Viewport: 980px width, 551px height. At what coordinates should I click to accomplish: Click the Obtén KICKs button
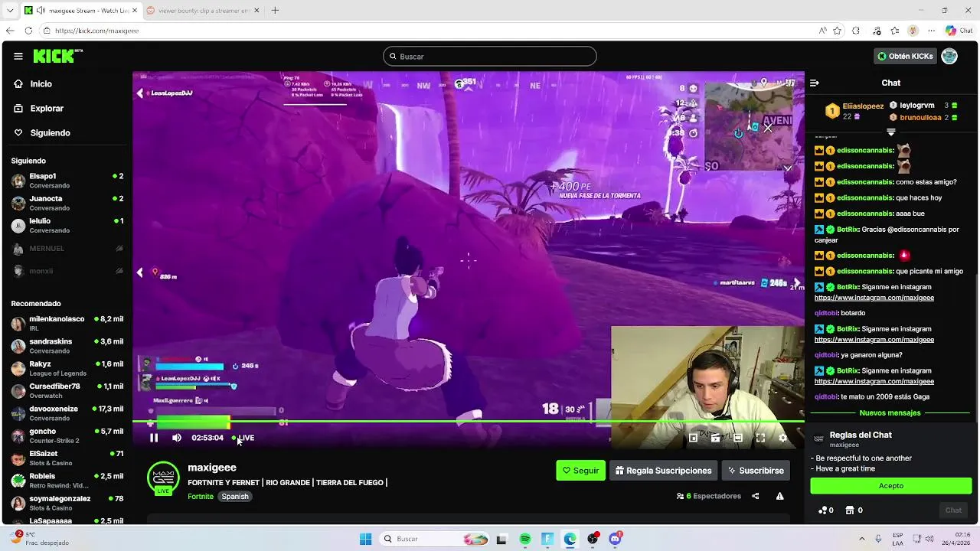coord(905,56)
